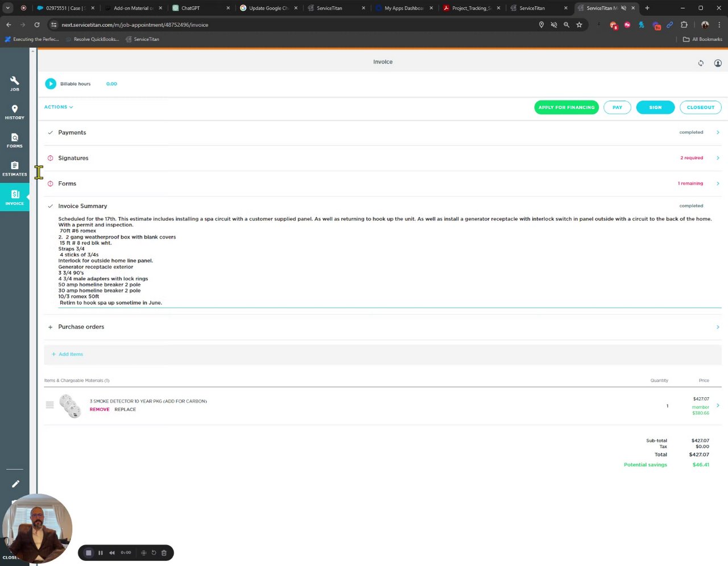This screenshot has width=728, height=566.
Task: Click the CLOSEOUT button
Action: (x=701, y=107)
